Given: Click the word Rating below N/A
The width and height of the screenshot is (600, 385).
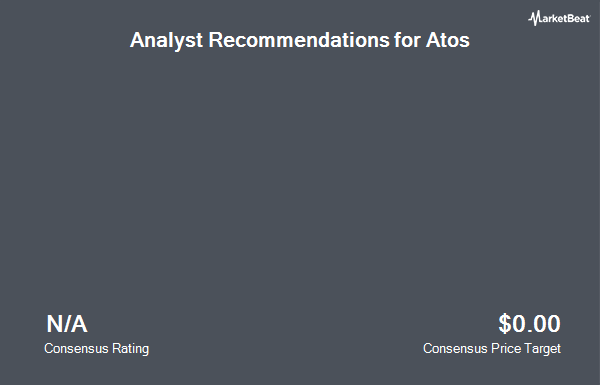Looking at the screenshot, I should click(130, 349).
